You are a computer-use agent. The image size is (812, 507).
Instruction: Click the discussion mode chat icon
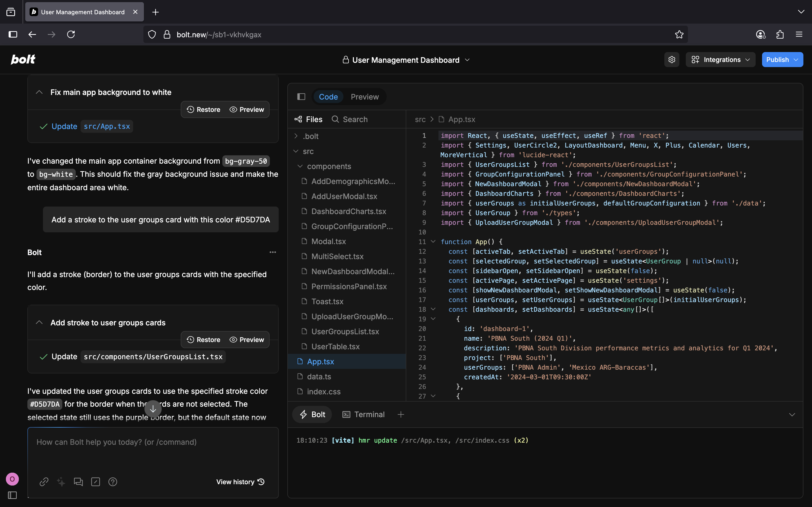pos(78,482)
